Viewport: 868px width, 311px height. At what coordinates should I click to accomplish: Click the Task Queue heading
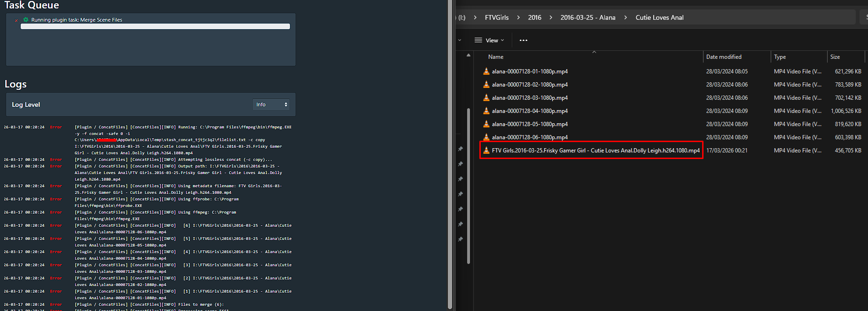click(x=31, y=5)
